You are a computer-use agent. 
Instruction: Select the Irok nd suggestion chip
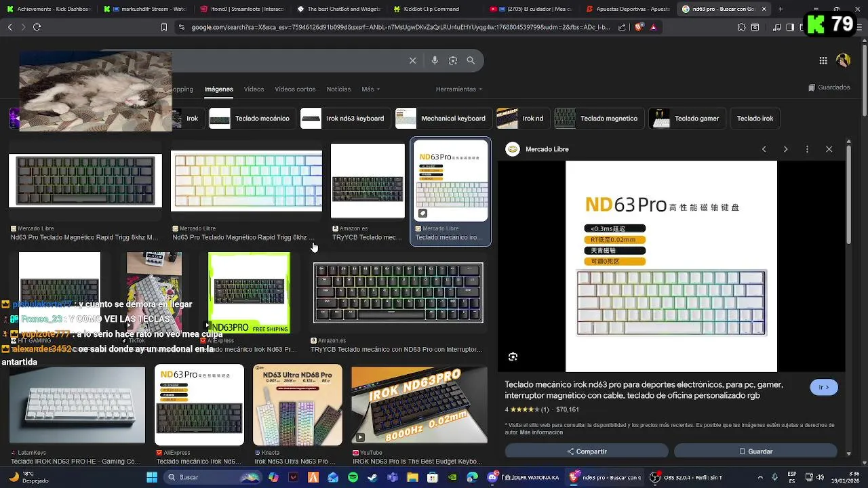click(x=522, y=118)
